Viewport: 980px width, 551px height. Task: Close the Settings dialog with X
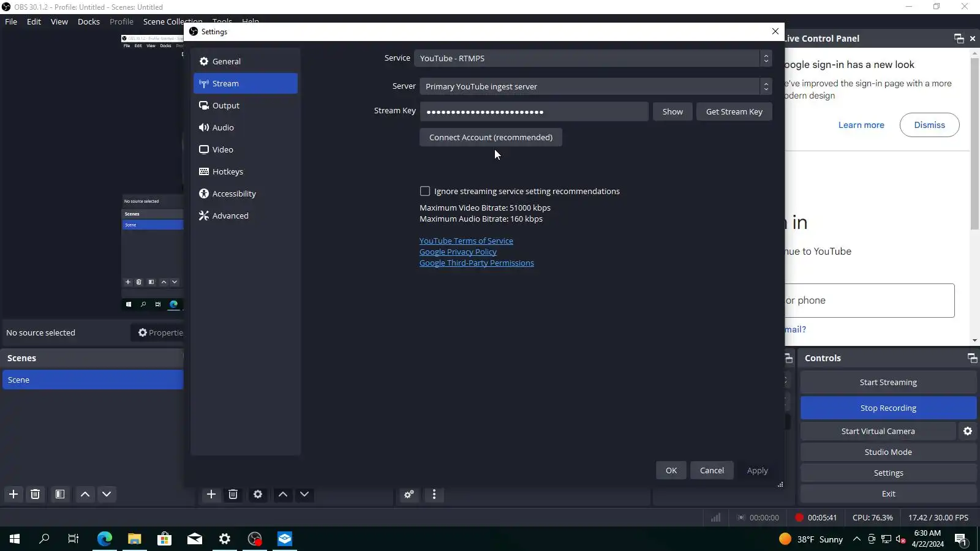[775, 31]
